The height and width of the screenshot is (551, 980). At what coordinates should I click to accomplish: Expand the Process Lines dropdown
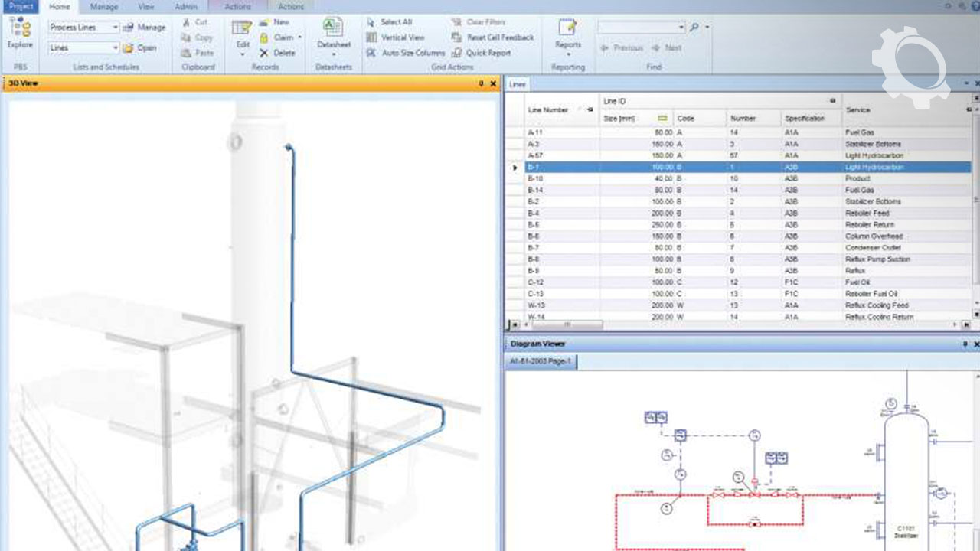[x=116, y=28]
